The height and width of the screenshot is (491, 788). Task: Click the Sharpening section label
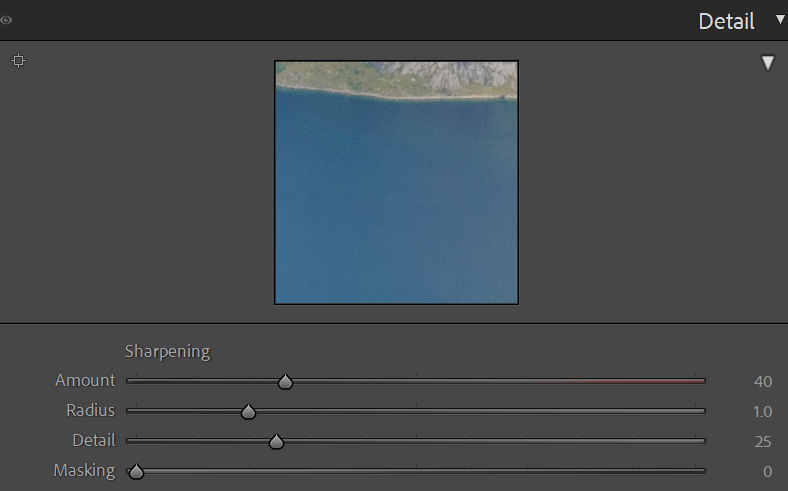pos(167,351)
